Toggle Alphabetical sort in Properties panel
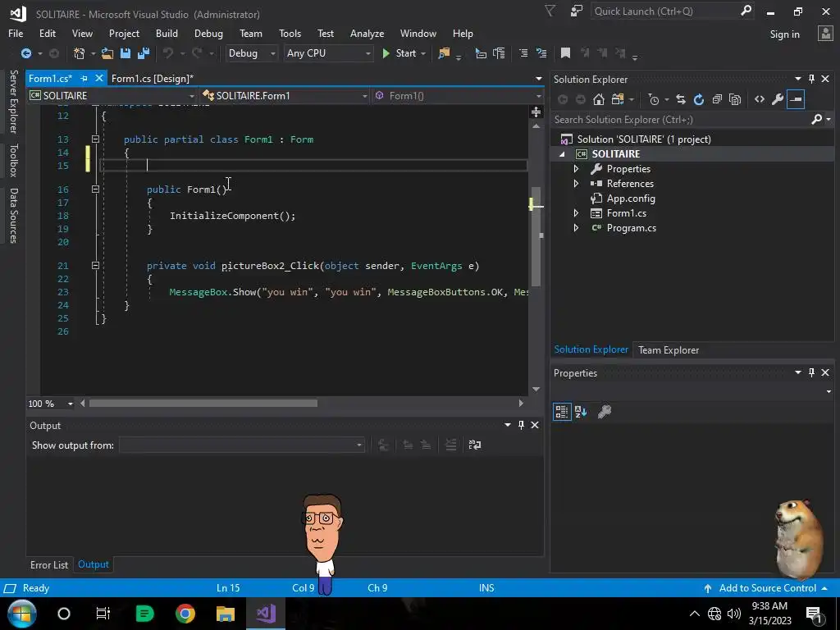840x630 pixels. [581, 412]
